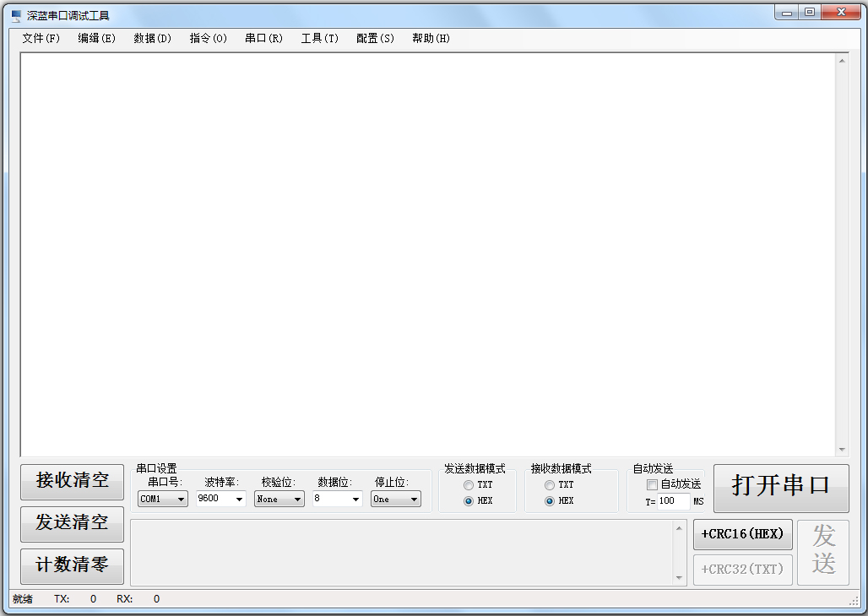
Task: Click 接收清空 to clear received data
Action: pos(72,482)
